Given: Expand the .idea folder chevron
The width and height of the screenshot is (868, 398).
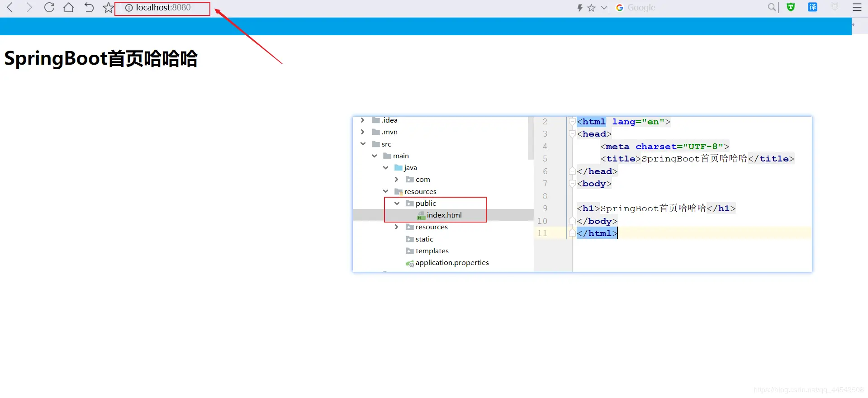Looking at the screenshot, I should tap(362, 120).
